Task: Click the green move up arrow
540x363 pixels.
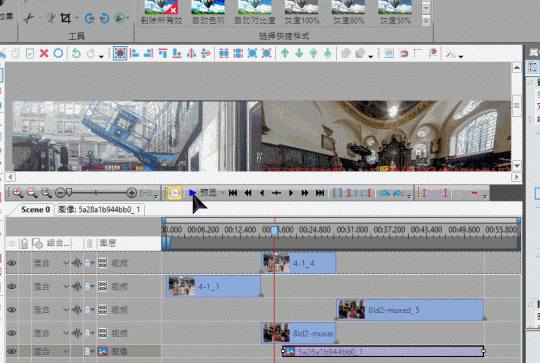Action: pos(285,53)
